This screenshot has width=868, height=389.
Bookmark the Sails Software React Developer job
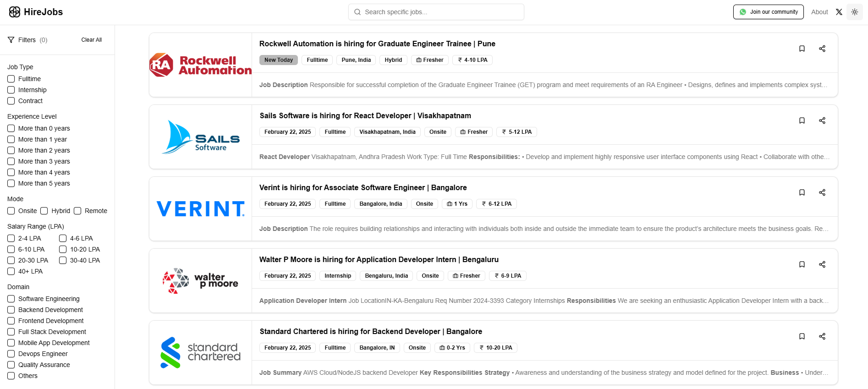coord(802,121)
